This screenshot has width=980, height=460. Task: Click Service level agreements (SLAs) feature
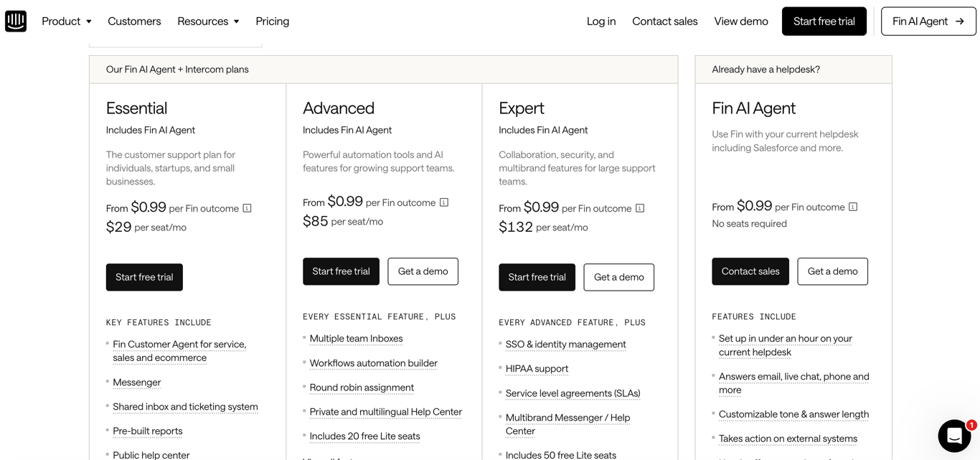pyautogui.click(x=573, y=393)
